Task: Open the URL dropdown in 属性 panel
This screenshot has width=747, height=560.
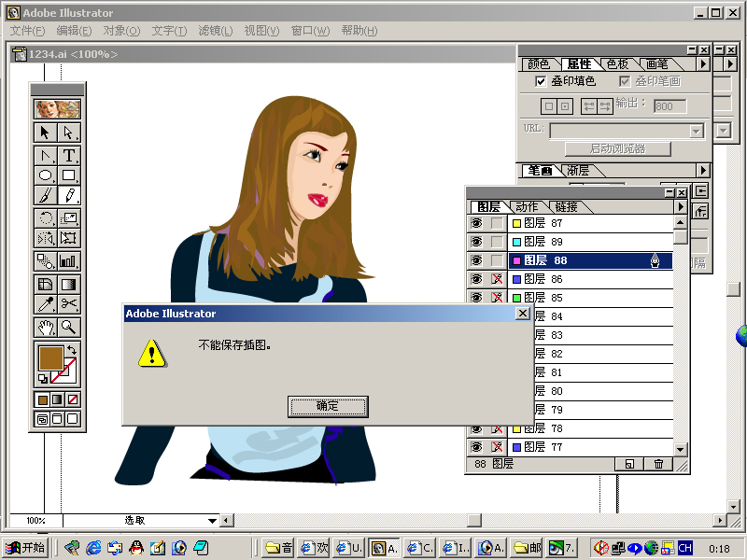Action: coord(696,131)
